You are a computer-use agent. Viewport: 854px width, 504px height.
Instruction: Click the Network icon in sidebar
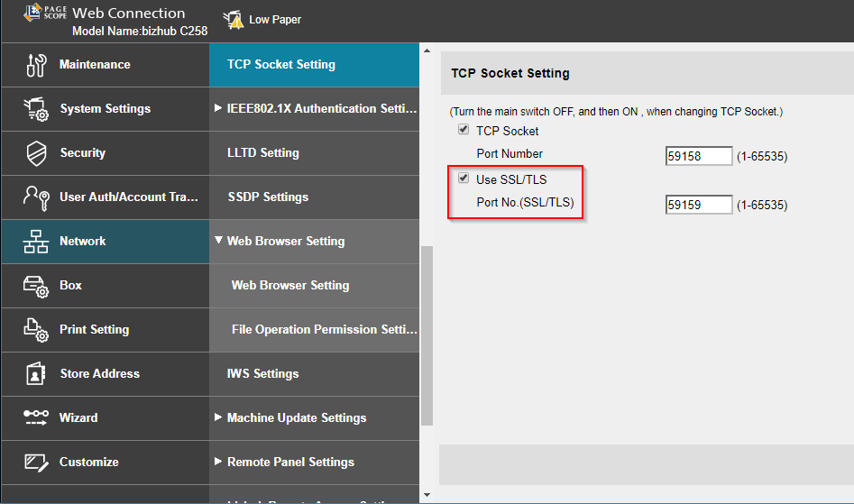pos(36,242)
